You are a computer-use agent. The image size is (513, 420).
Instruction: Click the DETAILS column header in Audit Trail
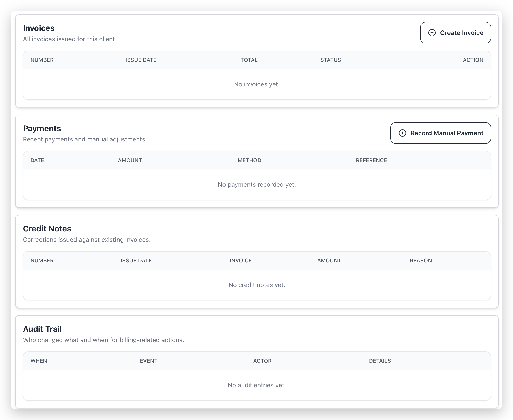pos(380,361)
